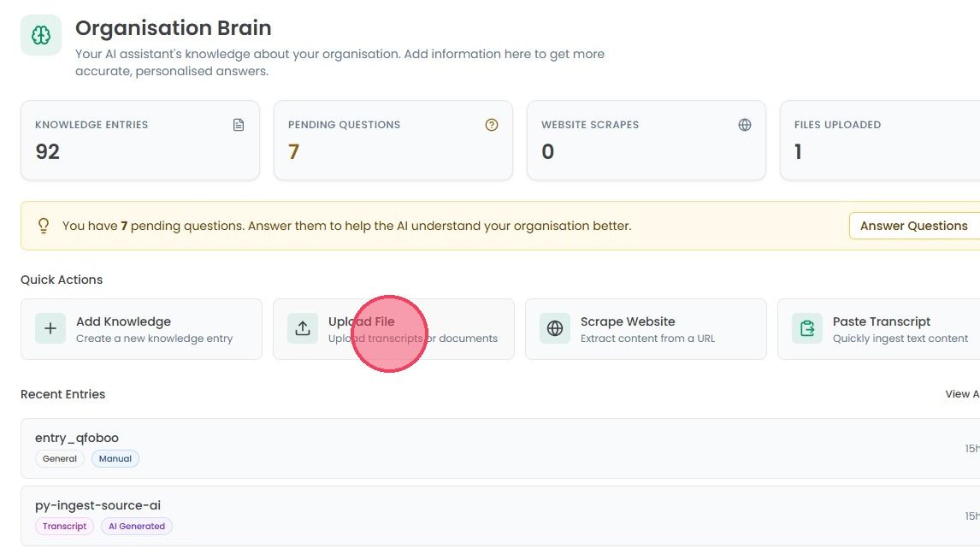Screen dimensions: 980x548
Task: Open the Files Uploaded stat card
Action: [x=880, y=140]
